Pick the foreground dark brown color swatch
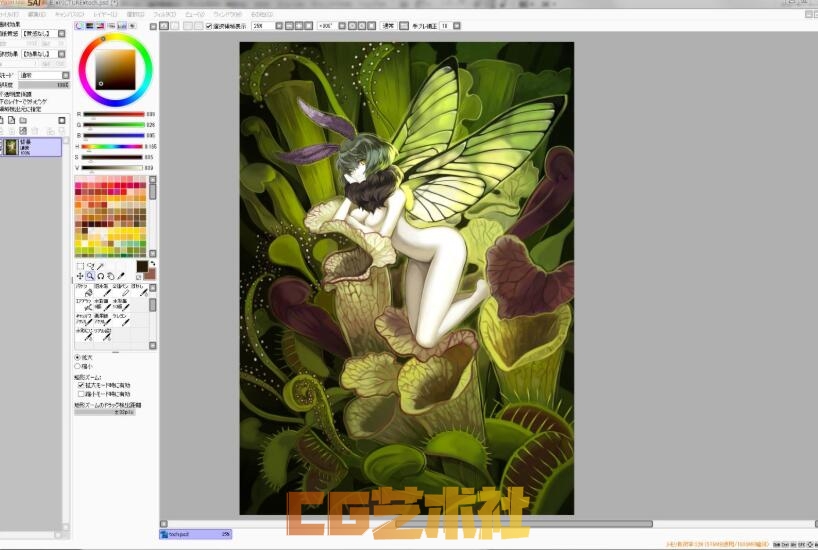Image resolution: width=818 pixels, height=550 pixels. coord(142,267)
